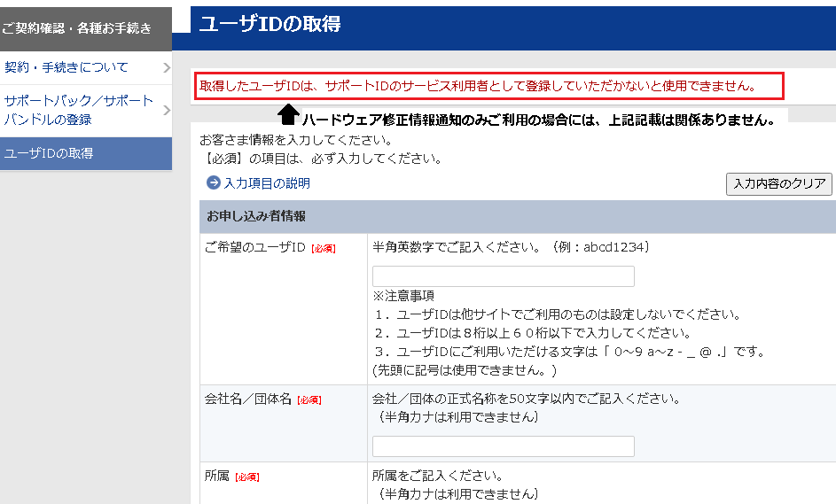This screenshot has height=504, width=836.
Task: Select ユーザIDの取得 in the sidebar
Action: (x=49, y=153)
